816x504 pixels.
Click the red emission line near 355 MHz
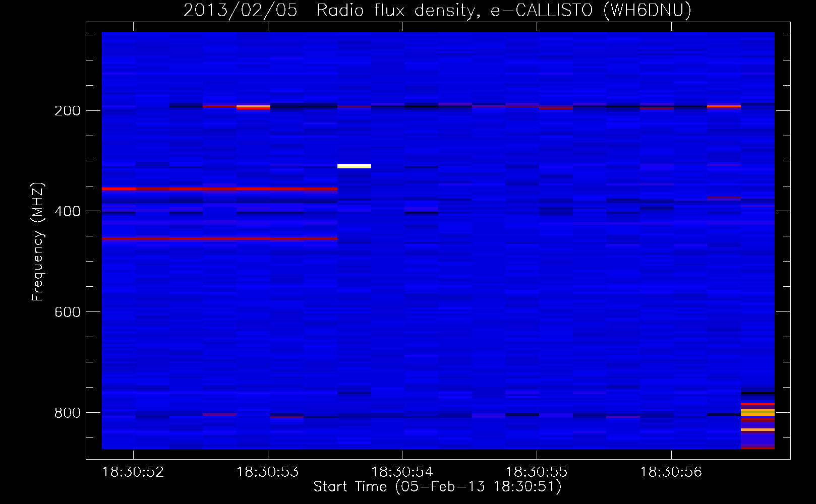(219, 189)
